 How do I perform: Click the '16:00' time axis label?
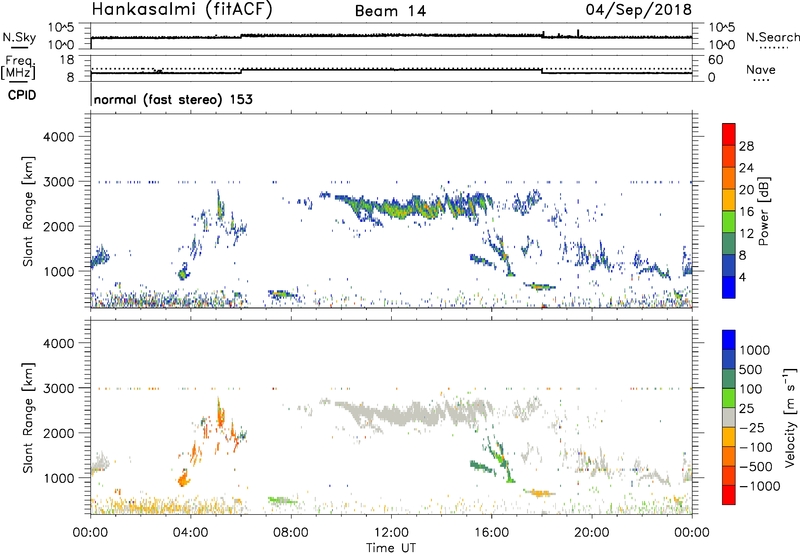pyautogui.click(x=491, y=533)
